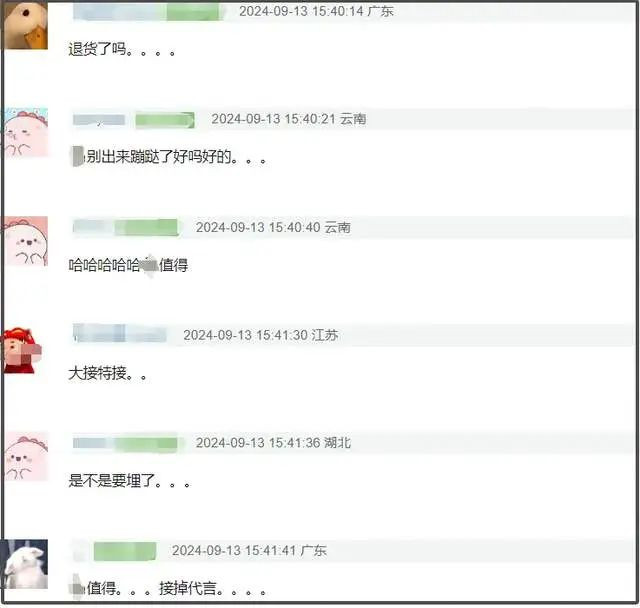Viewport: 640px width, 608px height.
Task: Click the pink blob avatar beside 别出来蹦跶了好吗好的
Action: [x=25, y=132]
